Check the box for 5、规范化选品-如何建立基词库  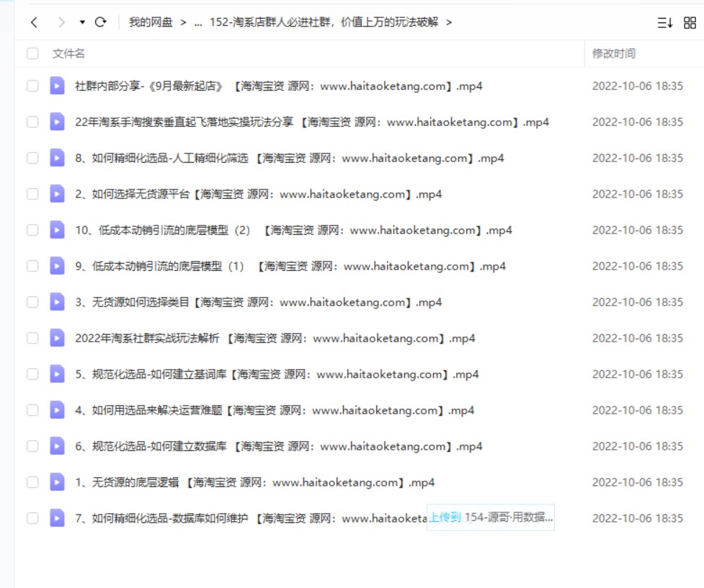pyautogui.click(x=32, y=374)
